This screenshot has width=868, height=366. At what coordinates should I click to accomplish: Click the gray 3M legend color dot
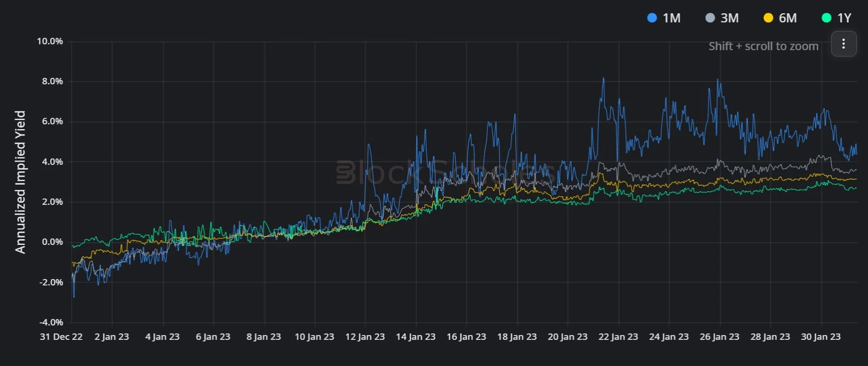pos(710,18)
